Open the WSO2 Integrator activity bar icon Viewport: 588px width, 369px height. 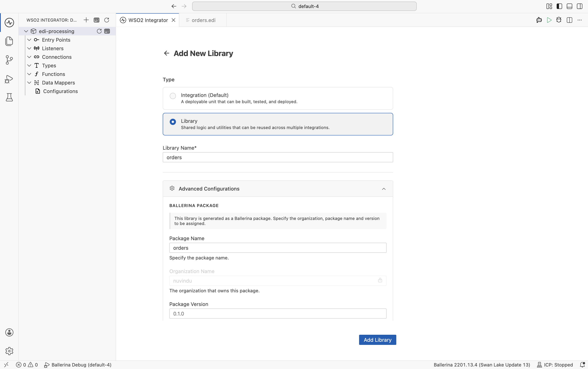click(x=9, y=22)
